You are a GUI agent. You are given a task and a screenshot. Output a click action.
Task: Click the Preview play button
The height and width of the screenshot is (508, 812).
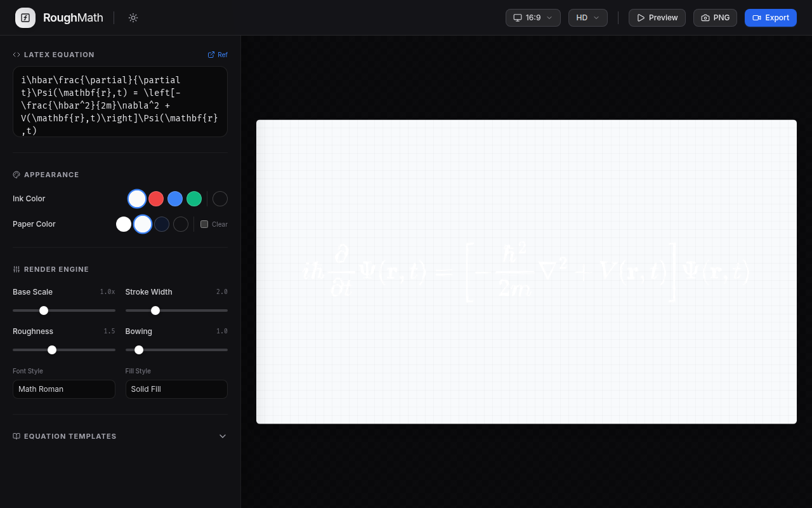pyautogui.click(x=657, y=18)
